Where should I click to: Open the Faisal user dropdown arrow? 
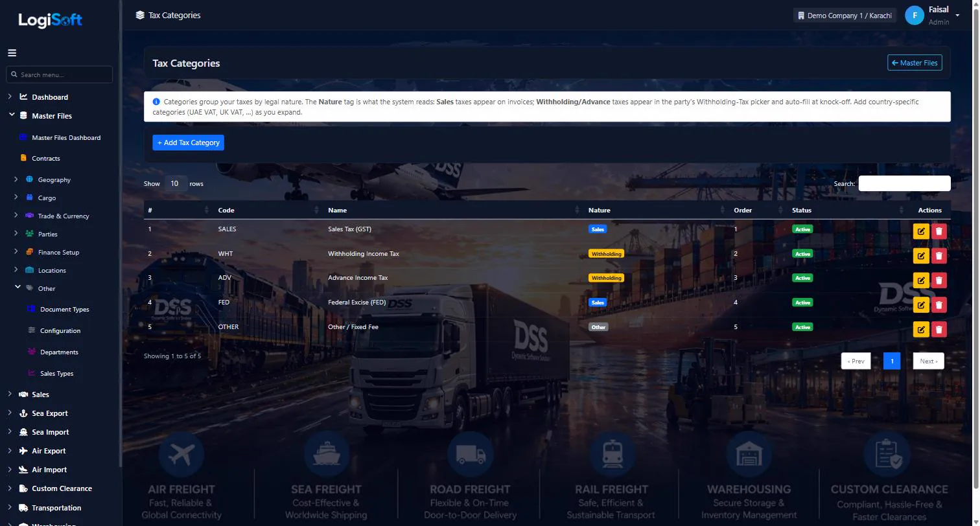tap(957, 16)
